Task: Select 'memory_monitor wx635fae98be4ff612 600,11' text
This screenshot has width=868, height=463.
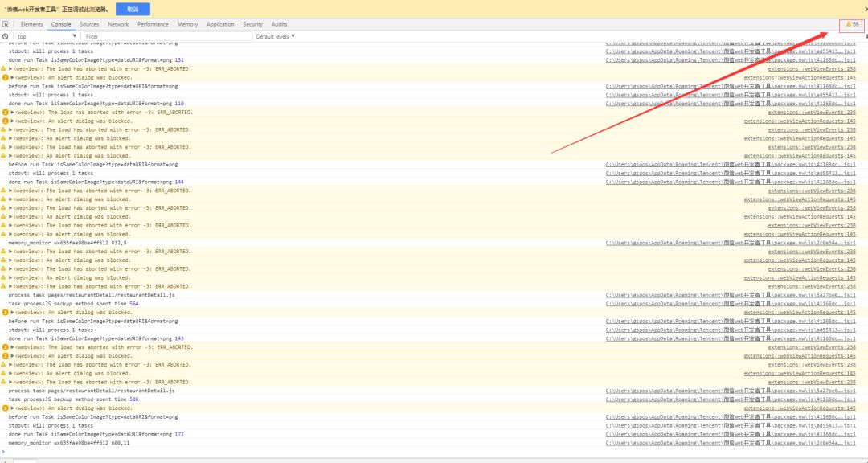Action: pyautogui.click(x=68, y=443)
